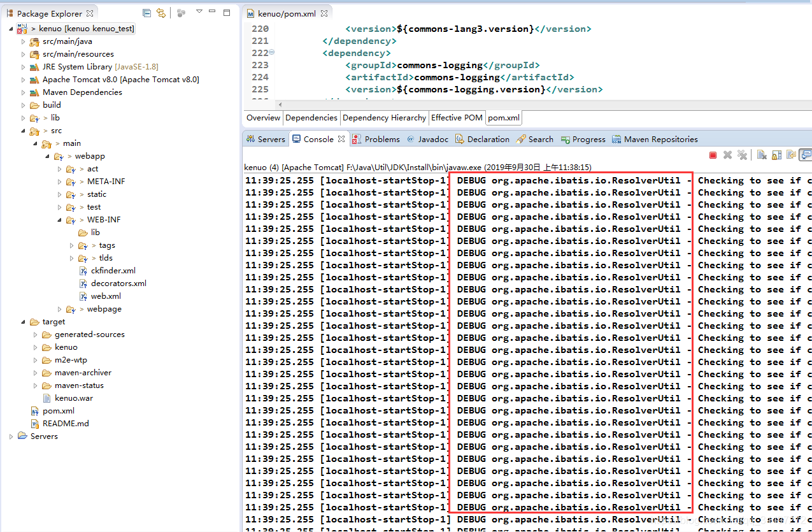Expand JRE System Library node
This screenshot has width=812, height=532.
click(23, 67)
